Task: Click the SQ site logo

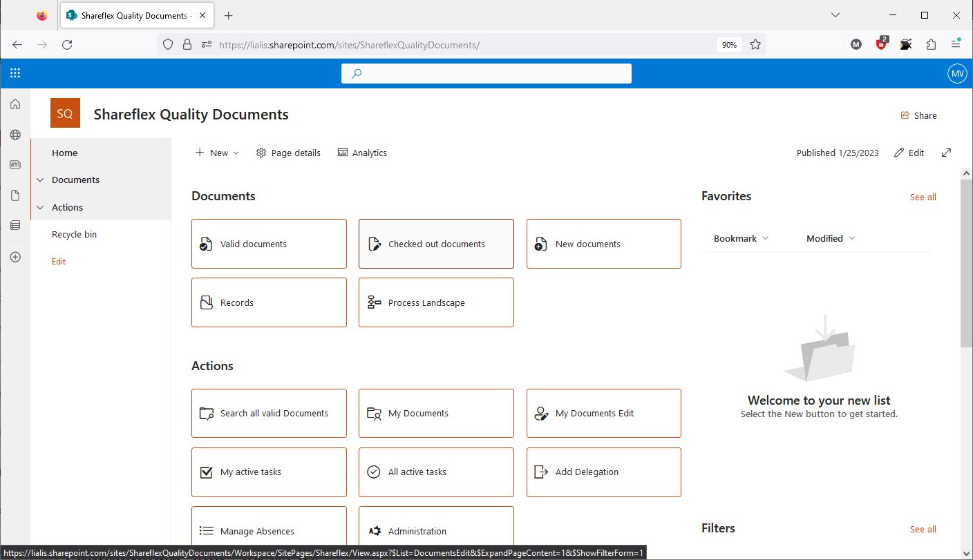Action: click(x=66, y=113)
